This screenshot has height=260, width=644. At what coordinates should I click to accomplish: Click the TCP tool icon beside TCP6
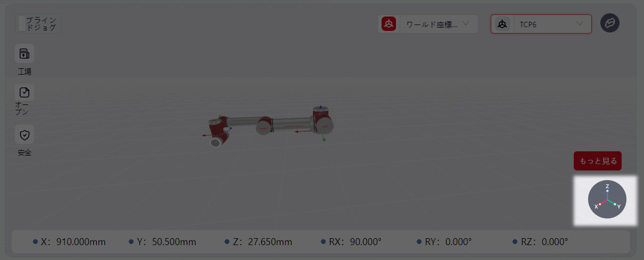[502, 24]
